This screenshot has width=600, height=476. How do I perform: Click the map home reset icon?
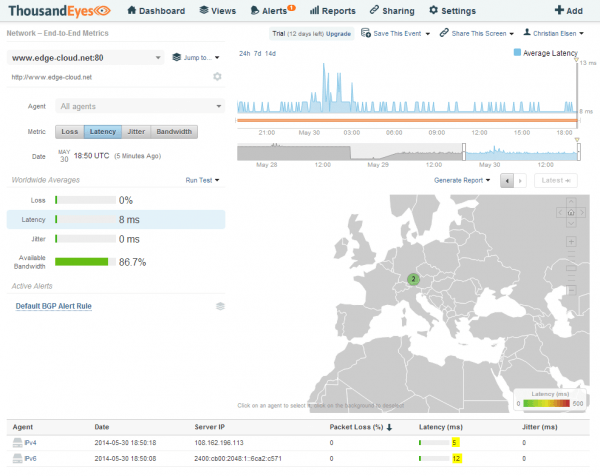click(571, 212)
